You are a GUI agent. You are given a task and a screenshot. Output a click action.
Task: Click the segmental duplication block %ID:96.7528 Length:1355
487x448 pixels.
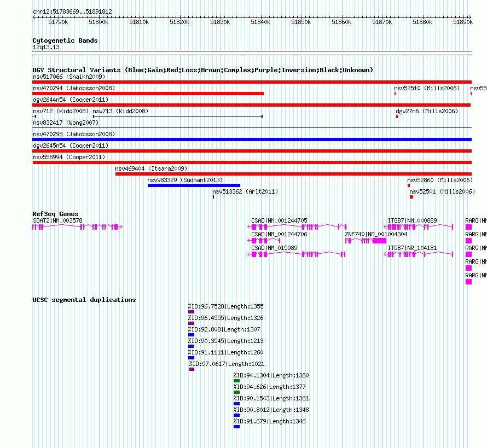tap(191, 312)
